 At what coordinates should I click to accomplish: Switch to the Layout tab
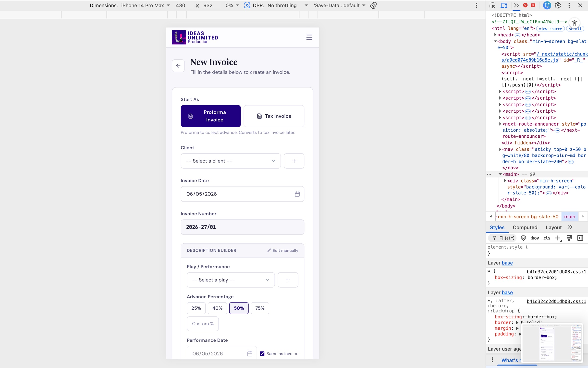coord(554,227)
